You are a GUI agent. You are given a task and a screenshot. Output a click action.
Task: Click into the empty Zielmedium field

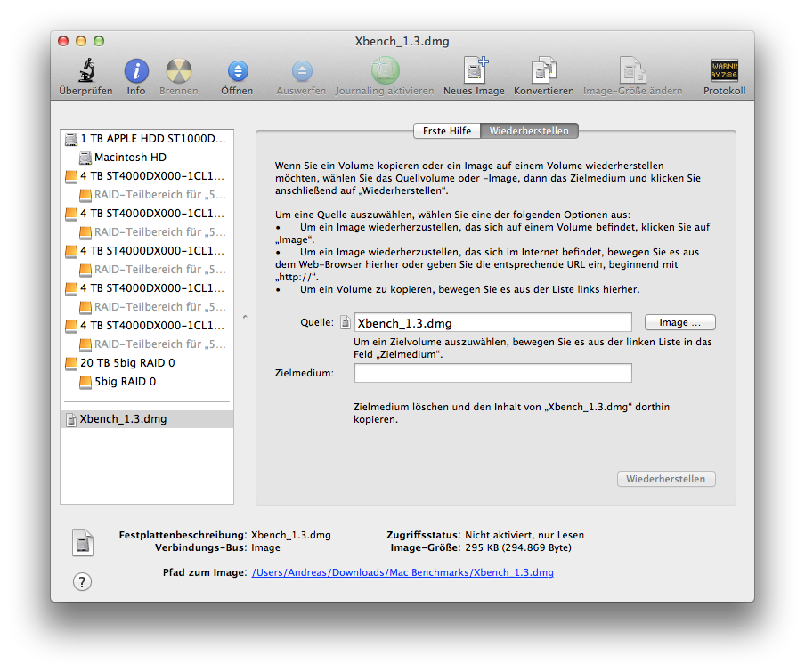tap(492, 373)
